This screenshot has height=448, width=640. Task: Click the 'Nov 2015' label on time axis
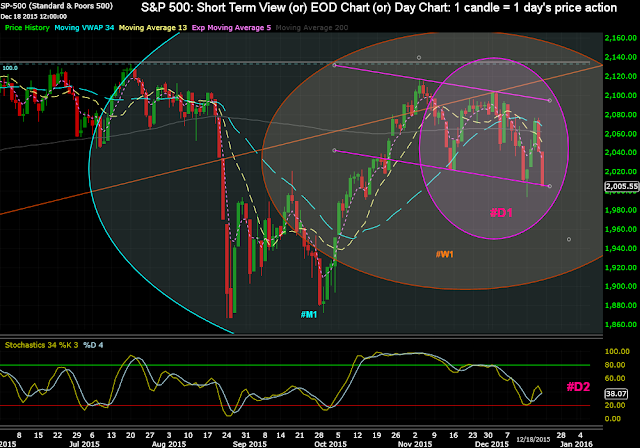coord(415,444)
